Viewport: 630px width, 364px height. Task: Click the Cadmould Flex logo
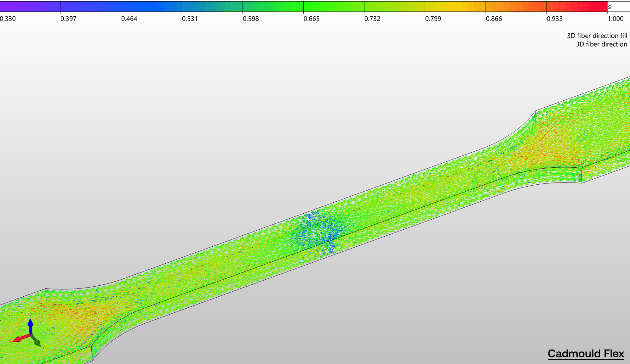(x=586, y=354)
